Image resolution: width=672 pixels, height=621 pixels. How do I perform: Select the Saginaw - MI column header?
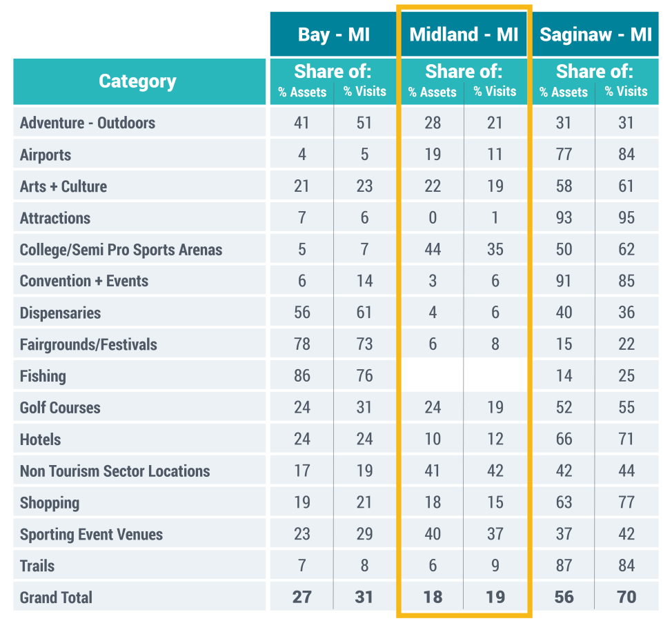click(595, 34)
